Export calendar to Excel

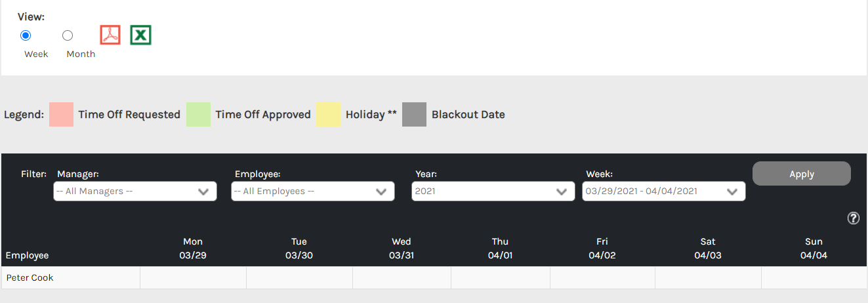(x=140, y=35)
